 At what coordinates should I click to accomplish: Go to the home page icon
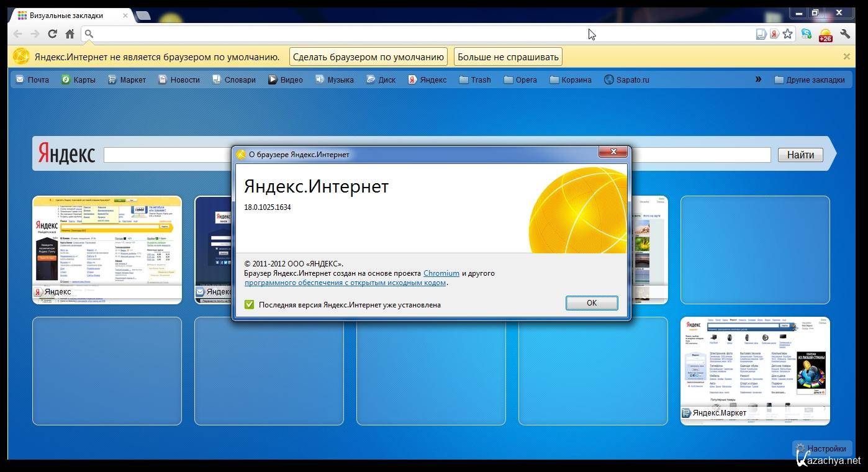(x=70, y=34)
